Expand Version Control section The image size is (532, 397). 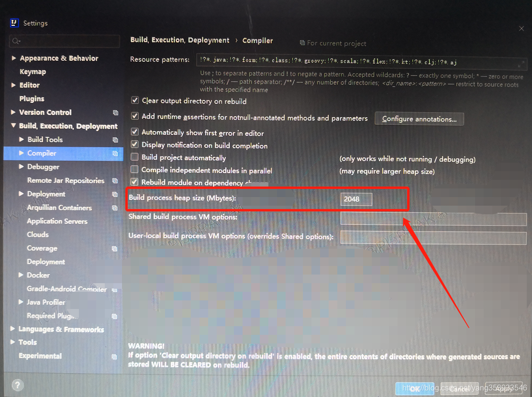(x=13, y=112)
